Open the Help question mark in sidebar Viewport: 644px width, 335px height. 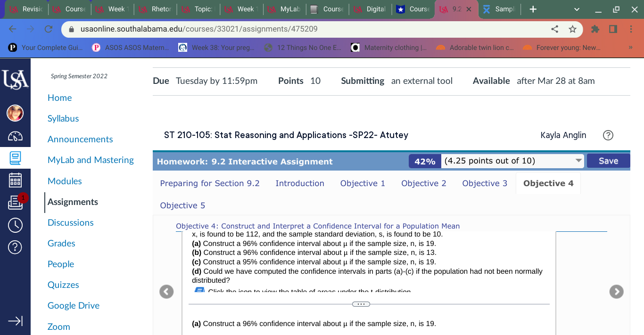(x=15, y=247)
